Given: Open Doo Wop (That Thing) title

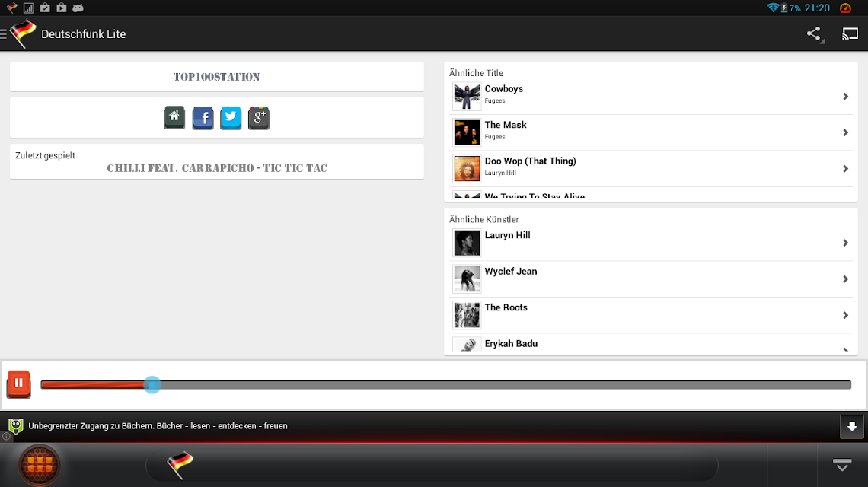Looking at the screenshot, I should click(x=651, y=168).
